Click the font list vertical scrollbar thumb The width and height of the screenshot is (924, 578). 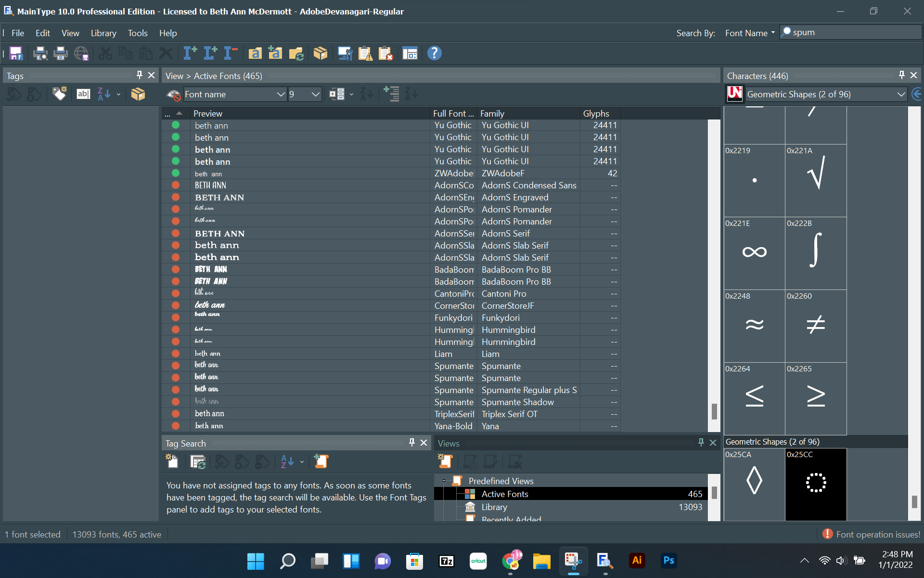(x=714, y=411)
